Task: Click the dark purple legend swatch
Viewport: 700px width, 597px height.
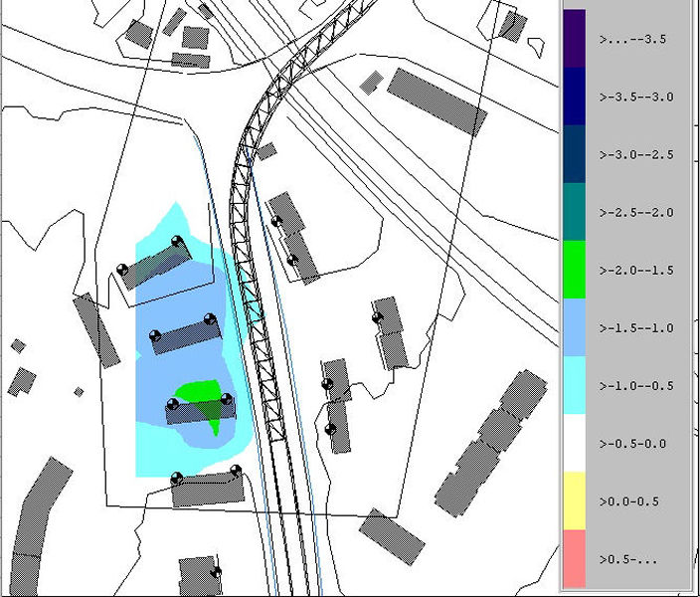Action: pyautogui.click(x=574, y=39)
